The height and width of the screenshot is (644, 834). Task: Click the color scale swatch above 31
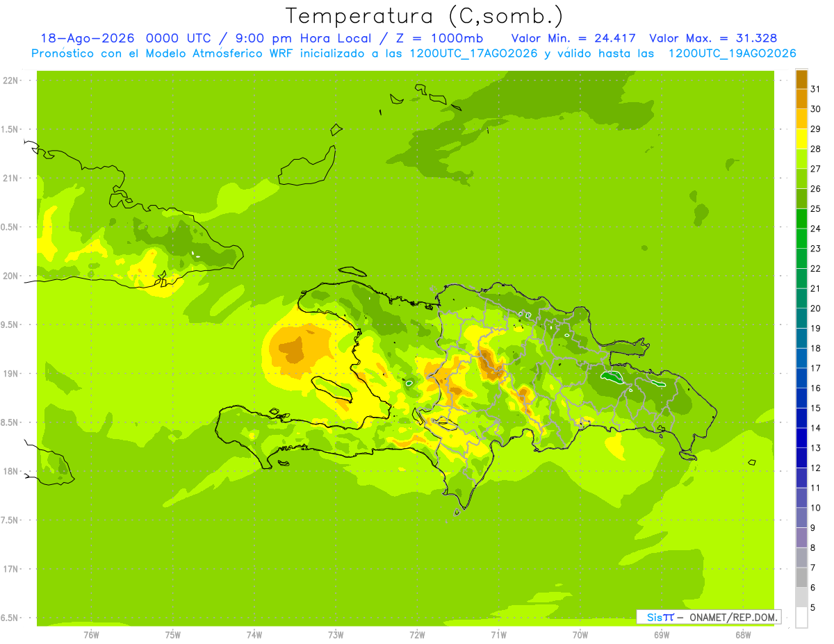[801, 79]
